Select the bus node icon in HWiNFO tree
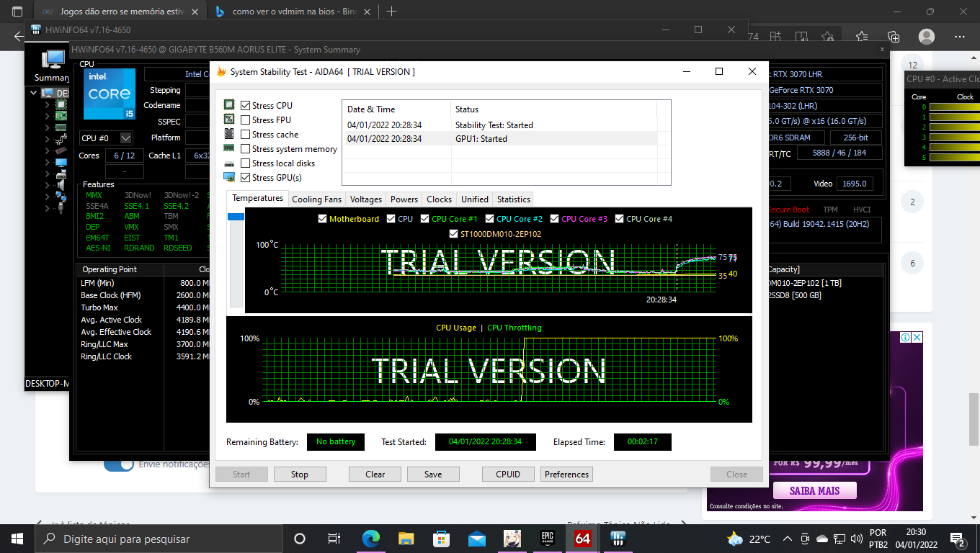 (x=61, y=139)
